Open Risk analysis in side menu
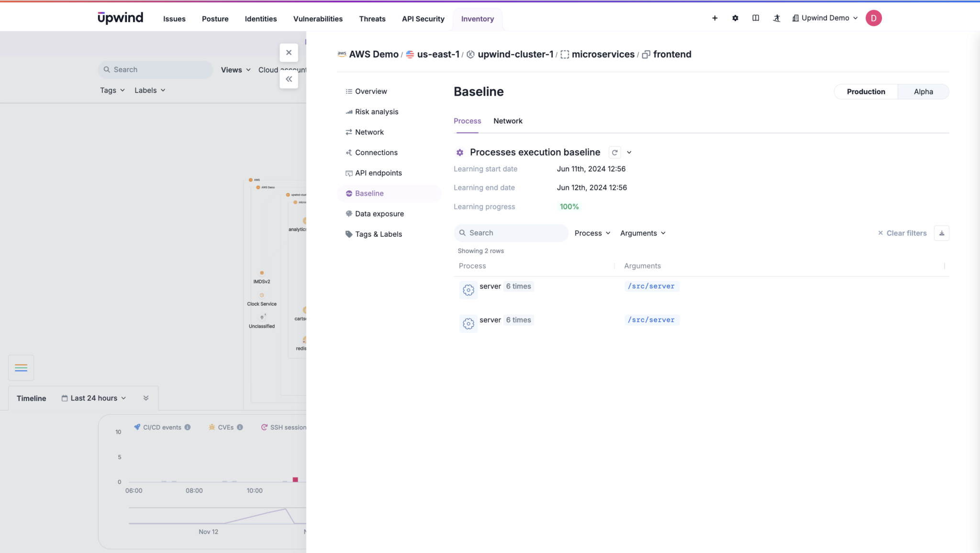The height and width of the screenshot is (553, 980). click(x=376, y=112)
